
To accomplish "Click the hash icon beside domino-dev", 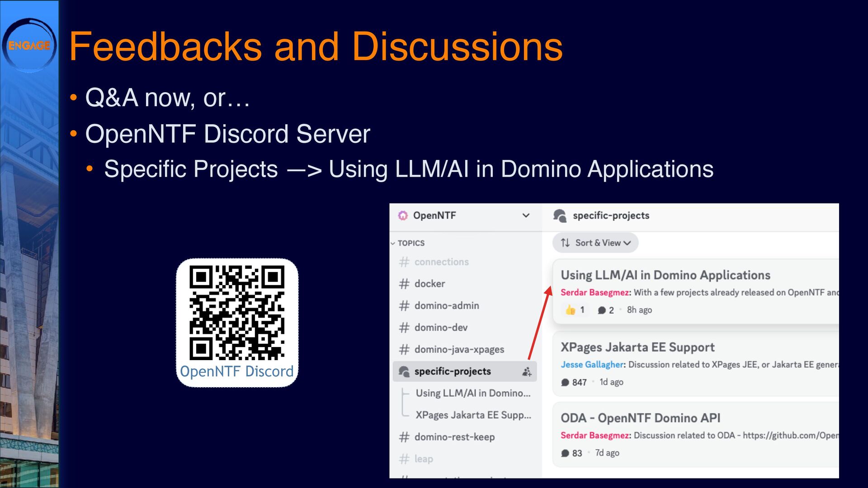I will coord(404,328).
